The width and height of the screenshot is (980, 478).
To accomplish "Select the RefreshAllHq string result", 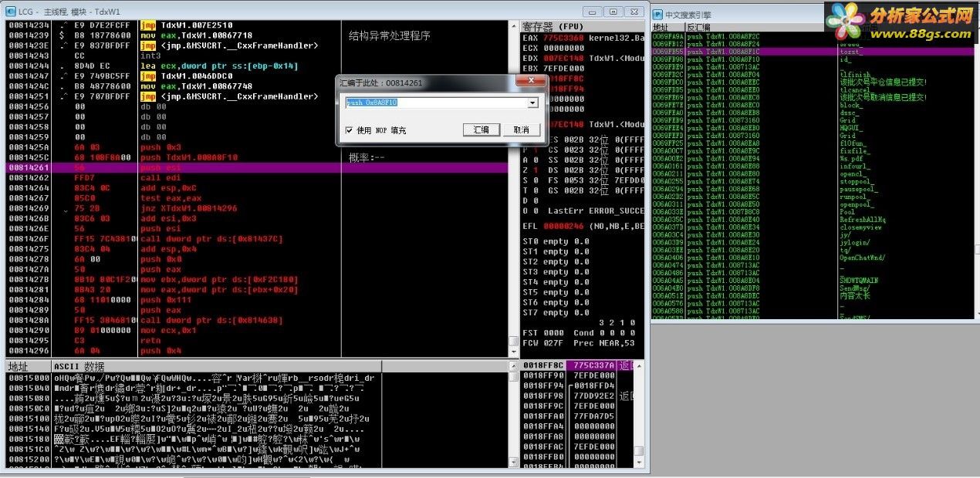I will click(x=862, y=220).
